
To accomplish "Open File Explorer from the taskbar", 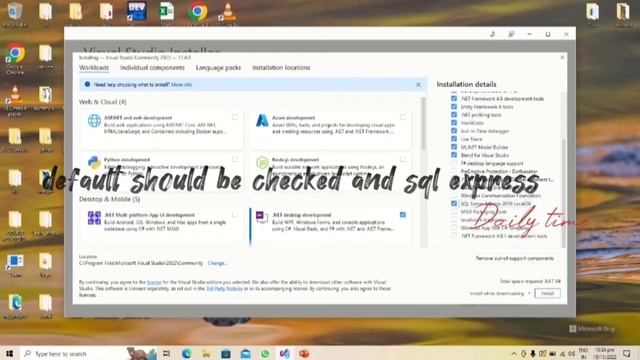I will coord(206,353).
